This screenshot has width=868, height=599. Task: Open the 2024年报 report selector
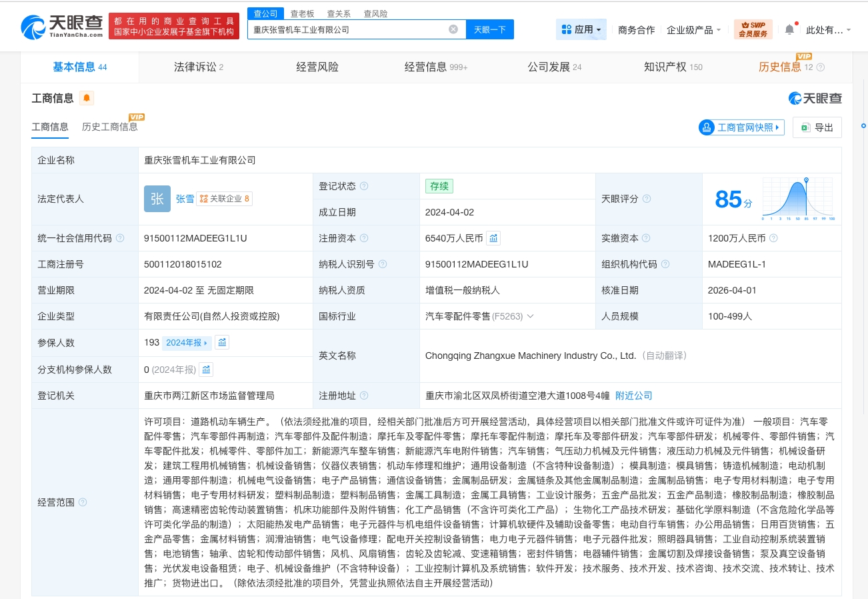pos(187,343)
